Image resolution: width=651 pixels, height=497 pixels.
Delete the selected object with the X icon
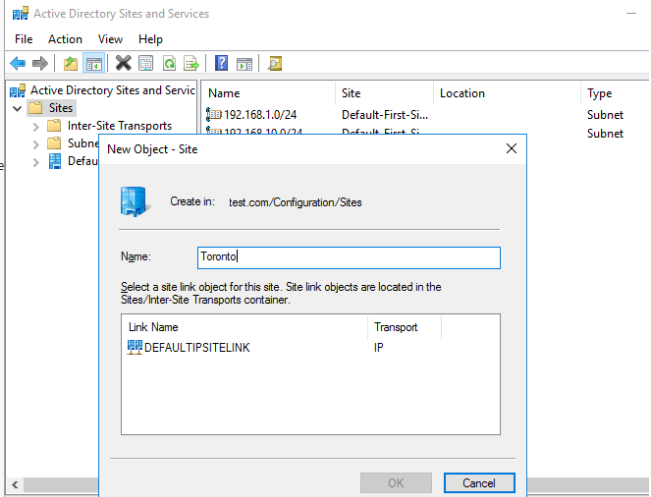[123, 63]
